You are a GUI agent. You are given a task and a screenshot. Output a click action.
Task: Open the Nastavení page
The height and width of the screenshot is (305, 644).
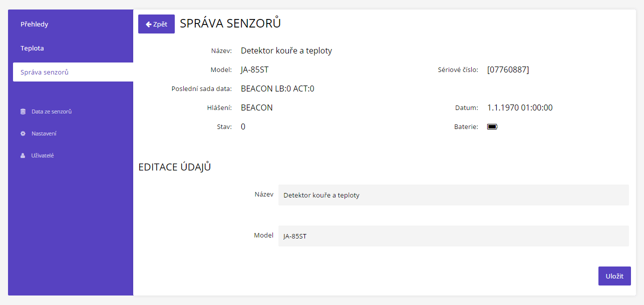click(44, 133)
